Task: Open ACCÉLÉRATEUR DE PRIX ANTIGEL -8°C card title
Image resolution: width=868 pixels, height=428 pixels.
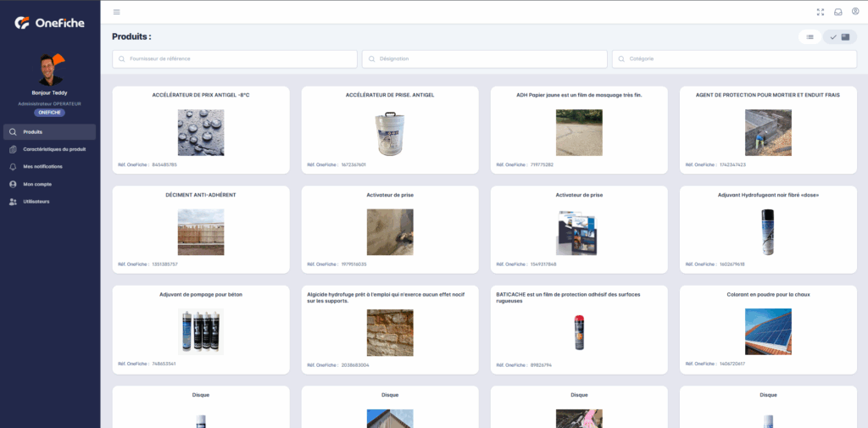Action: tap(201, 95)
